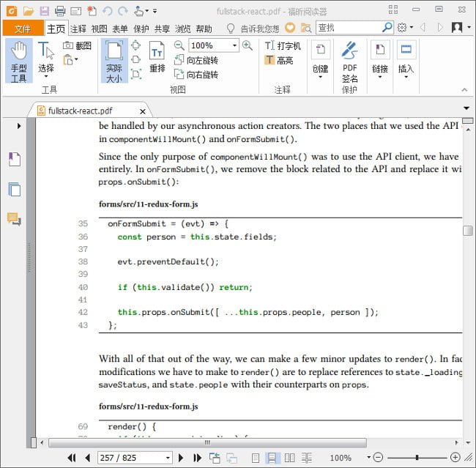The width and height of the screenshot is (476, 468).
Task: Open the zoom percentage dropdown in ribbon
Action: coord(234,45)
